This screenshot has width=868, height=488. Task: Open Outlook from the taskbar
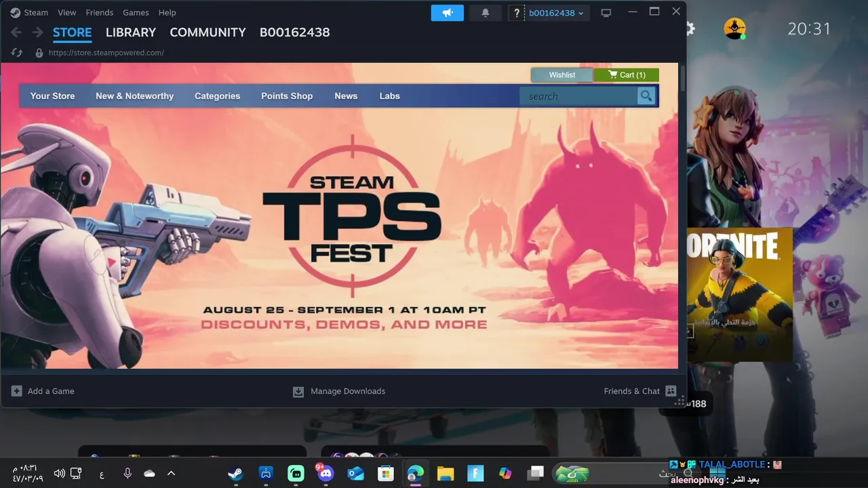click(355, 473)
